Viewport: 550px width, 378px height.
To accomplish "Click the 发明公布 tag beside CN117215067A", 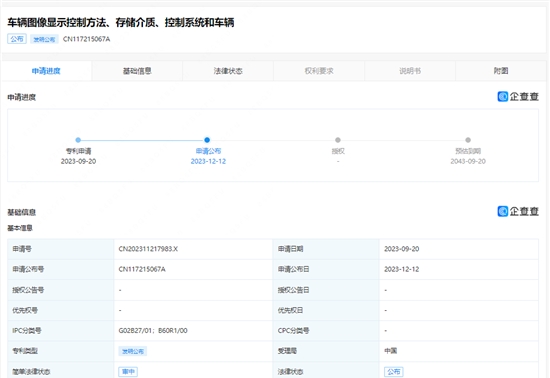I will pos(44,39).
